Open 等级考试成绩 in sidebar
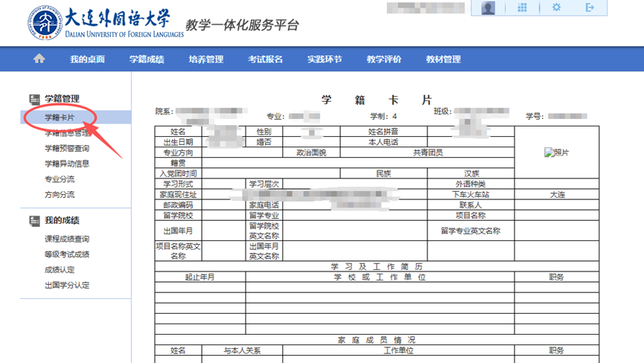The width and height of the screenshot is (644, 363). 67,254
